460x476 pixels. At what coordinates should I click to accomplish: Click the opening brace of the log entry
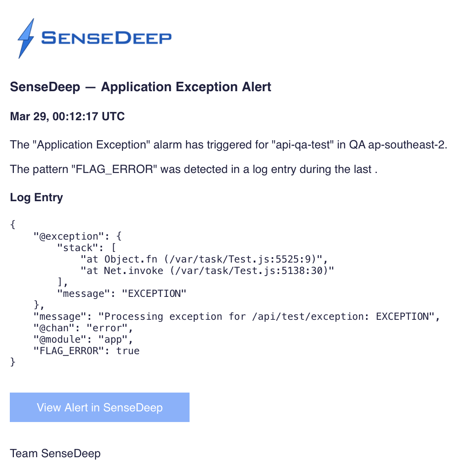(x=13, y=225)
